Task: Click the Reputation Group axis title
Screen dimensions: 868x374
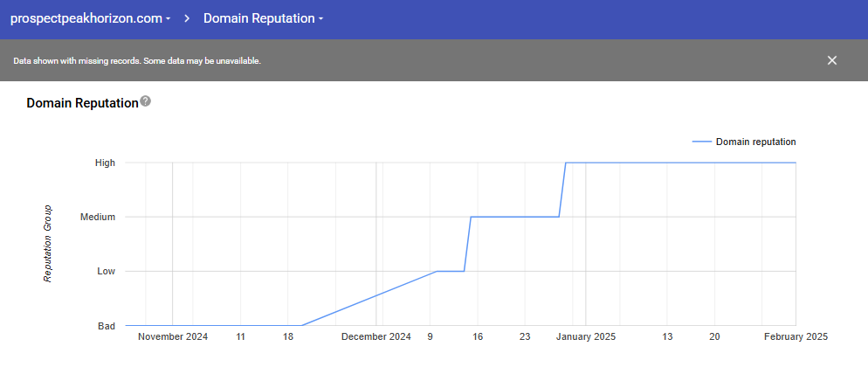Action: point(49,244)
